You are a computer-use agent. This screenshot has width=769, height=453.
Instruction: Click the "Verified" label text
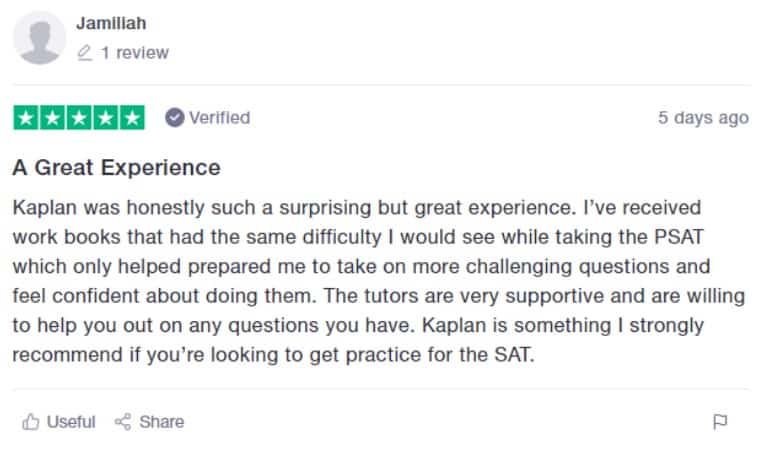(219, 118)
